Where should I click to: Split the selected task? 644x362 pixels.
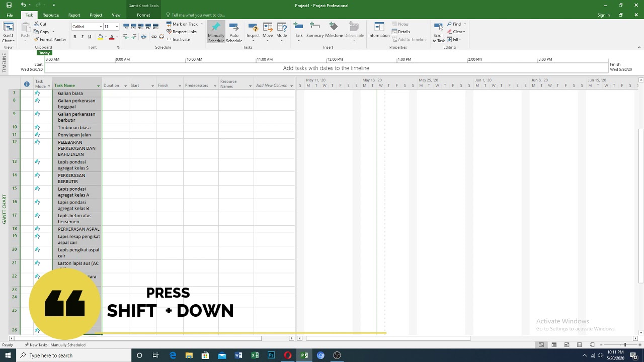(144, 37)
